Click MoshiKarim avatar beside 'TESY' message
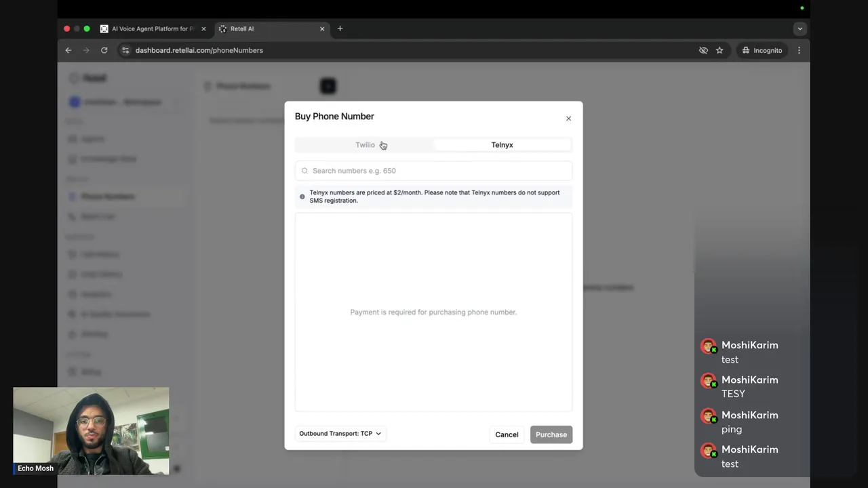This screenshot has width=868, height=488. (709, 382)
